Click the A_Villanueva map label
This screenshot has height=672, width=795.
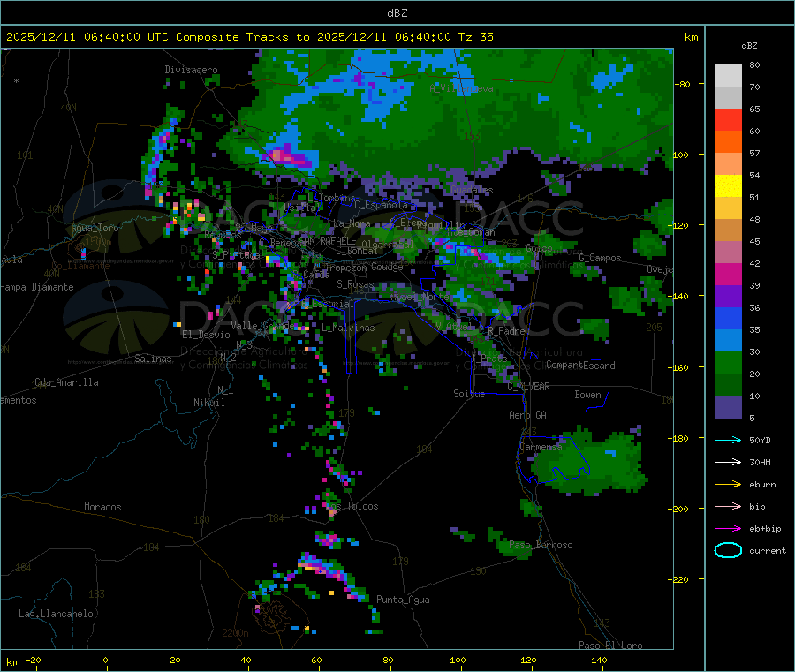tap(461, 88)
